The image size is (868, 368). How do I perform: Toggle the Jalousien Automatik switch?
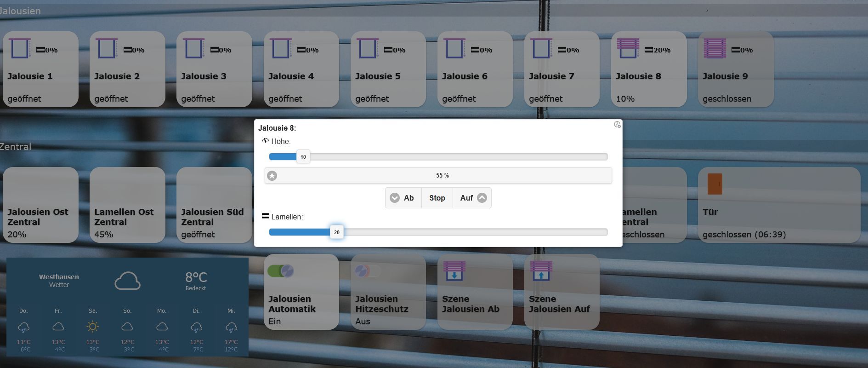coord(281,271)
